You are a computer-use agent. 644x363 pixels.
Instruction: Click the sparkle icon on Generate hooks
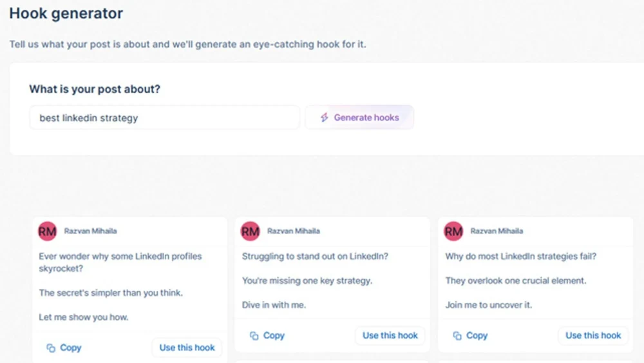coord(325,118)
